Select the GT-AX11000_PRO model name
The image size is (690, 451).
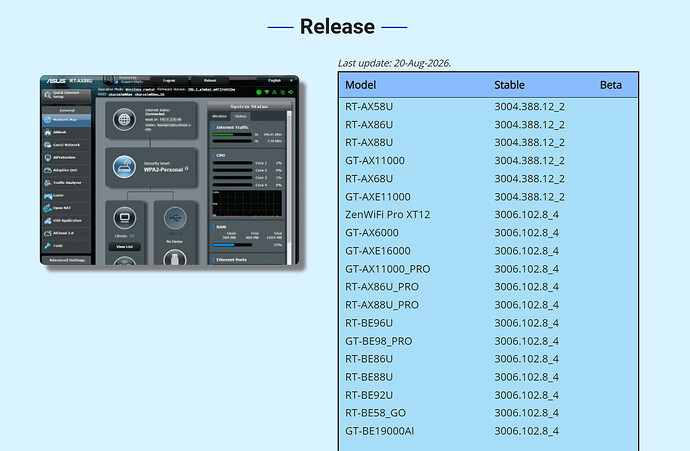coord(387,269)
